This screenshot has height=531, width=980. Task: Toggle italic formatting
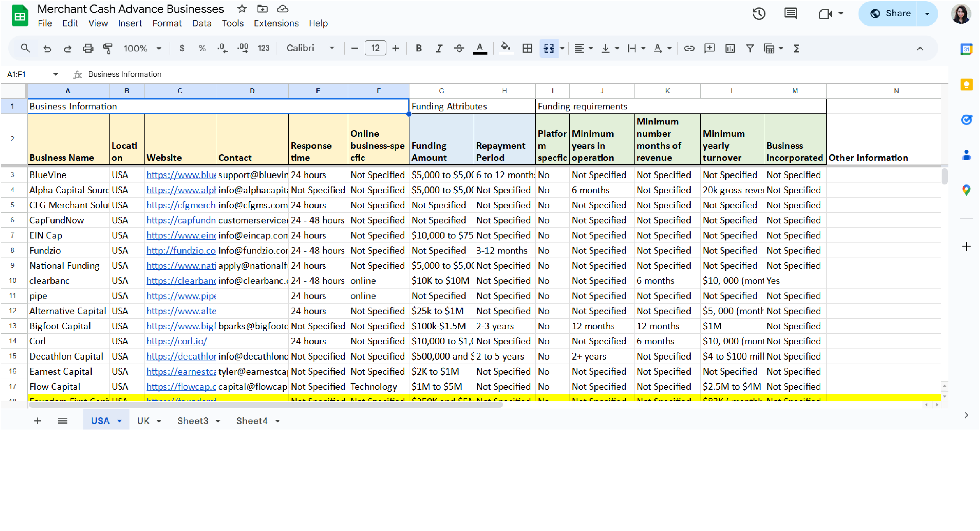[439, 48]
